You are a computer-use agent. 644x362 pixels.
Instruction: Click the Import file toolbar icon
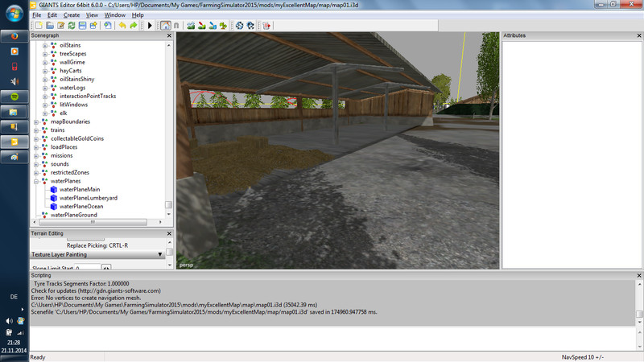tap(108, 26)
